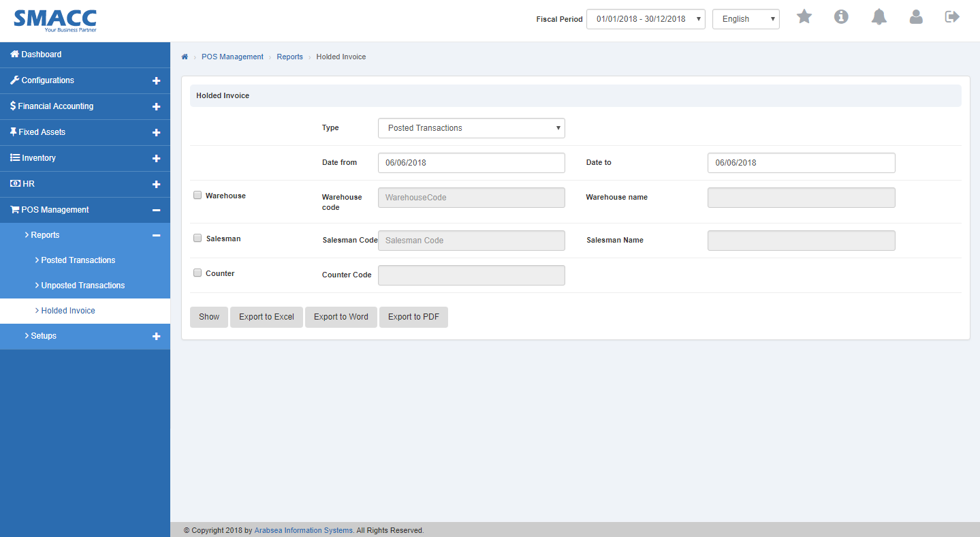Click the logout icon in header
The width and height of the screenshot is (980, 537).
952,17
